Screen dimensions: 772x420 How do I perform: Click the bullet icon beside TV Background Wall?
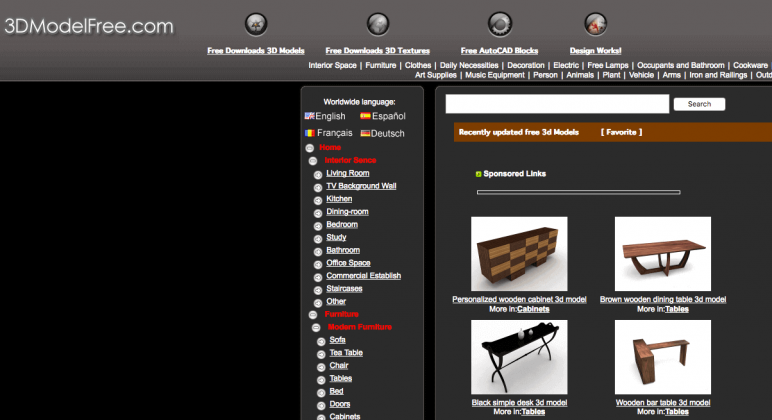click(x=318, y=188)
